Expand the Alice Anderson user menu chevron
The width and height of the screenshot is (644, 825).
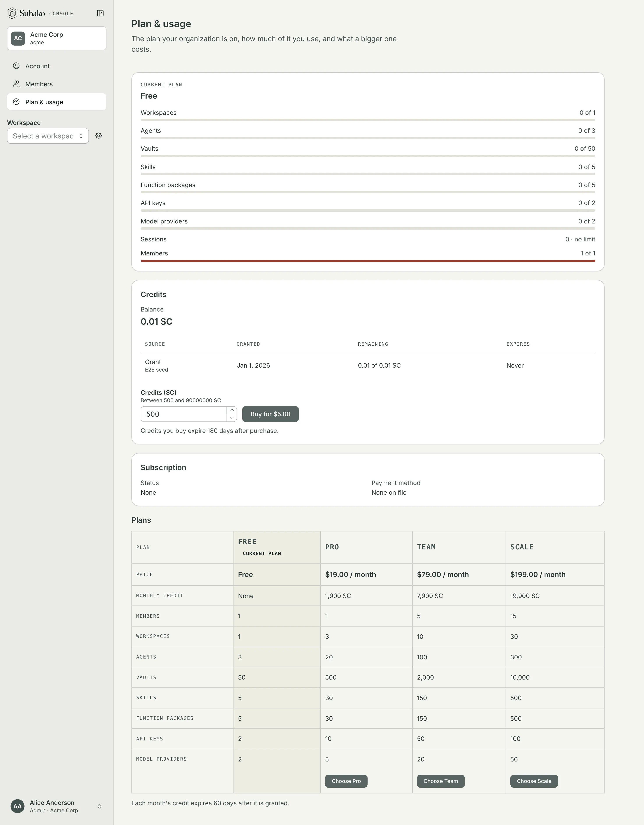[x=99, y=806]
